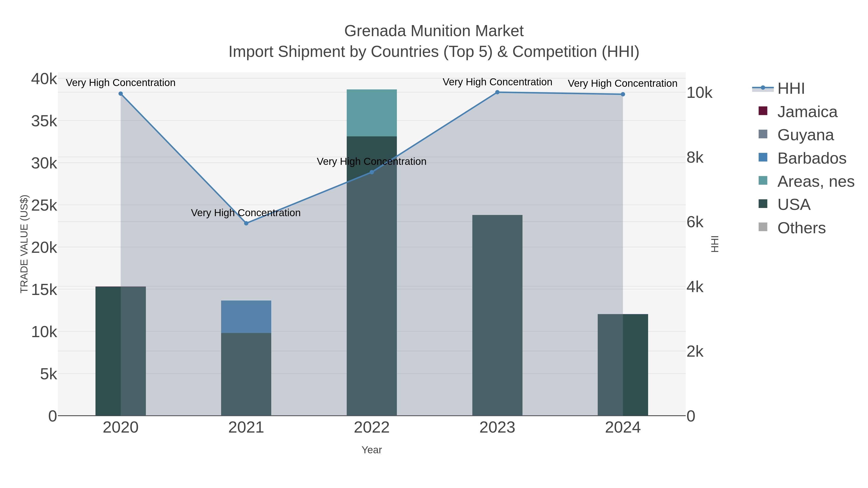Click the 2020 Very High Concentration annotation
Viewport: 868px width, 488px height.
click(x=121, y=83)
